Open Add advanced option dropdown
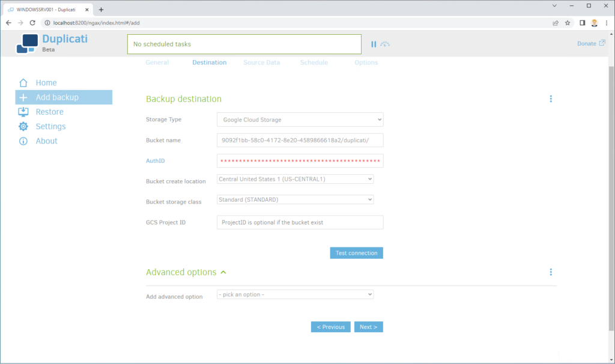The height and width of the screenshot is (364, 615). click(x=295, y=294)
